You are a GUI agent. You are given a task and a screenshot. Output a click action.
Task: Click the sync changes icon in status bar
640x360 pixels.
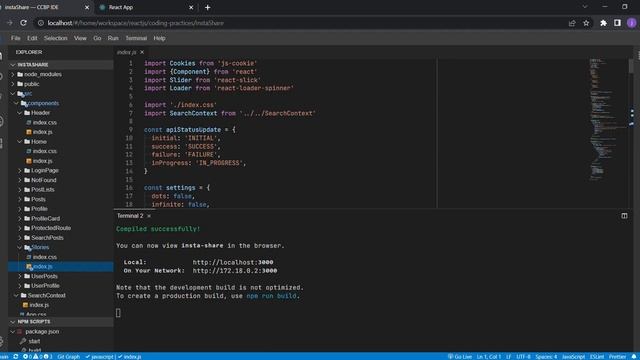pyautogui.click(x=16, y=357)
